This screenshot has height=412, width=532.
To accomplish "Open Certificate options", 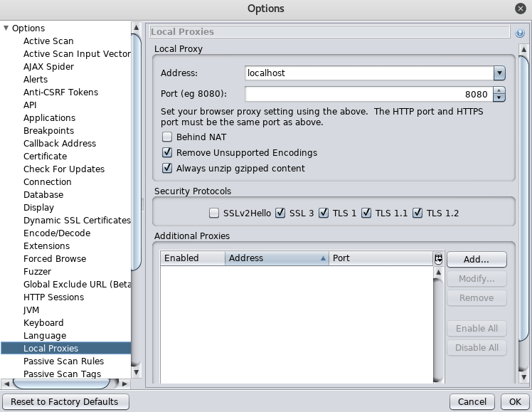I will pyautogui.click(x=45, y=157).
